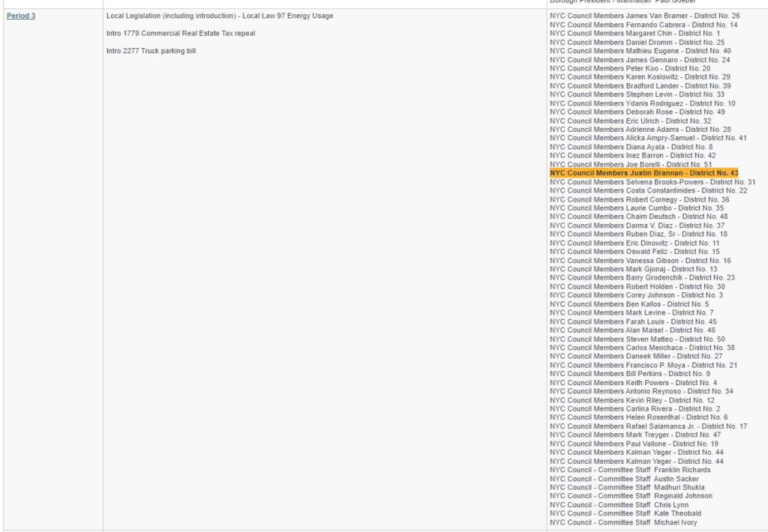Click Inez Barron District No. 42
Viewport: 768px width, 532px height.
pos(632,156)
